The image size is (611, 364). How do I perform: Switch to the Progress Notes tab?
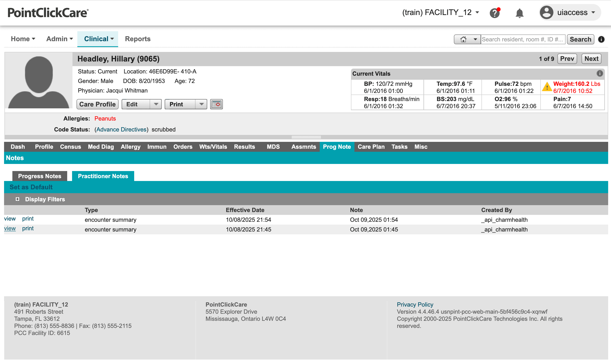tap(40, 176)
